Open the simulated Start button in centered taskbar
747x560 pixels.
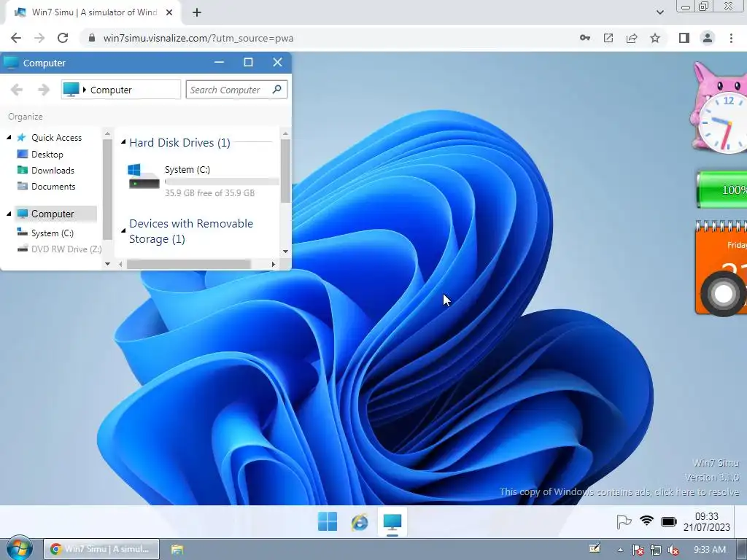tap(328, 521)
